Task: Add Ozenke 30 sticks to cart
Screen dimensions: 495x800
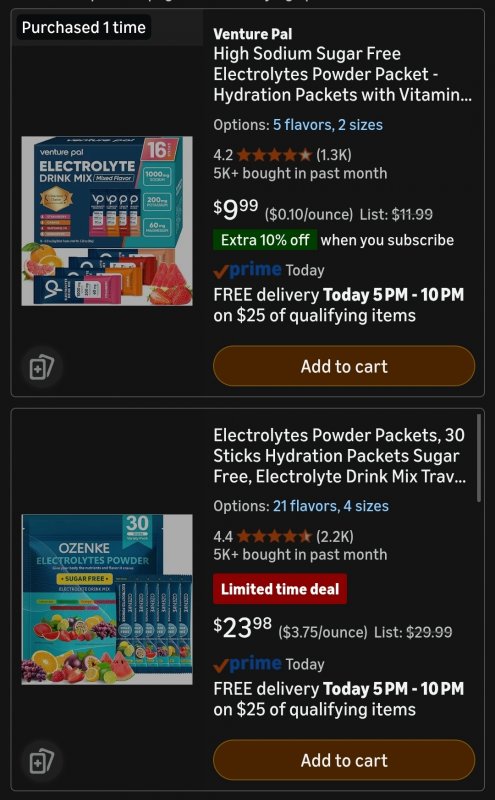Action: (344, 760)
